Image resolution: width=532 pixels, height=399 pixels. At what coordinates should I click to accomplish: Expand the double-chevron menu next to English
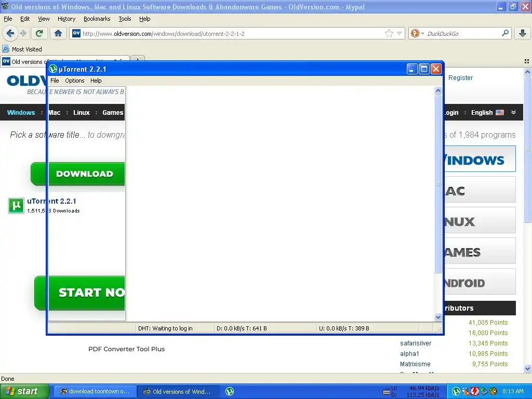coord(513,112)
